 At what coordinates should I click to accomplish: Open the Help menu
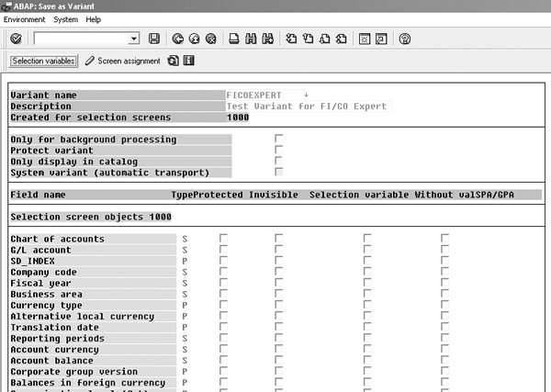[x=94, y=19]
